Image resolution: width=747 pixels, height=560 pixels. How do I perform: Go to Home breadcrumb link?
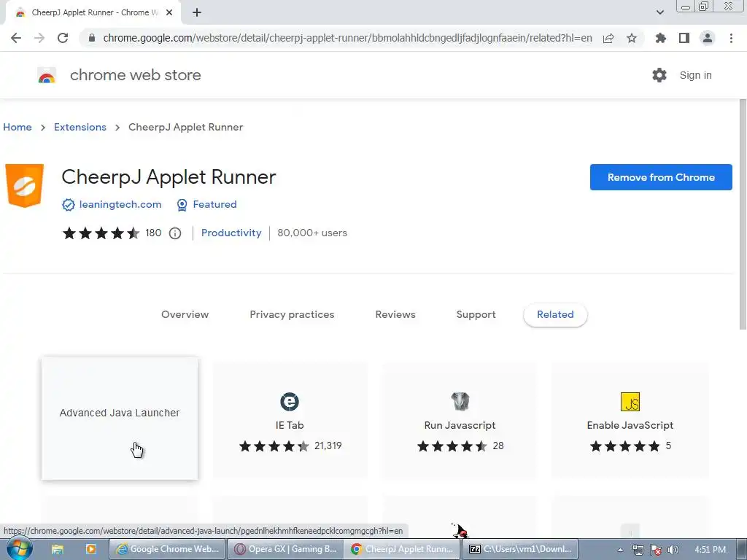tap(18, 127)
